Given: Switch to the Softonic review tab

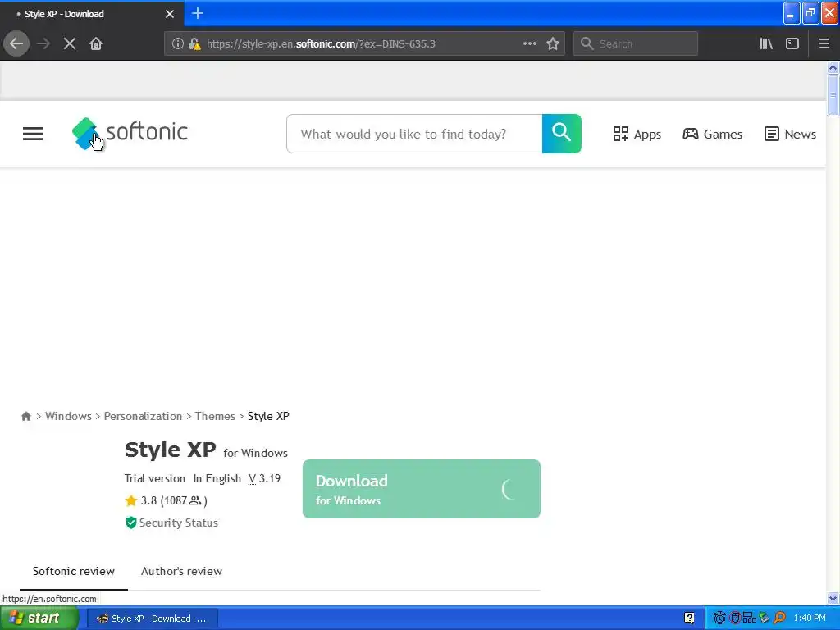Looking at the screenshot, I should tap(73, 571).
